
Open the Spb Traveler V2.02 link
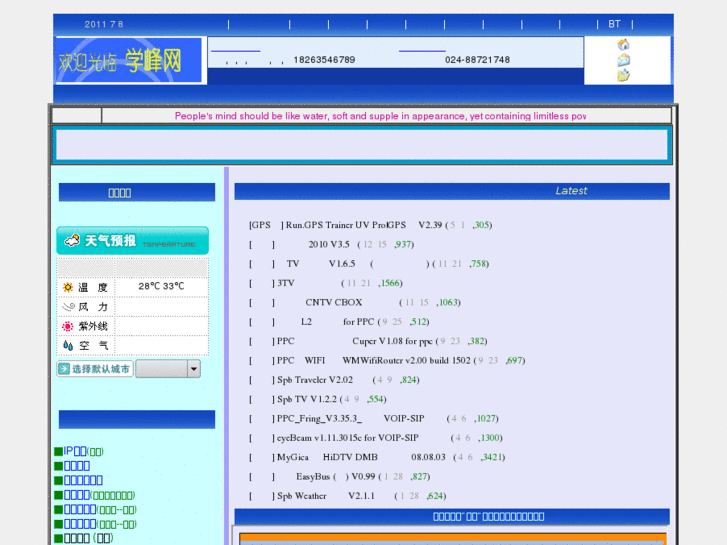314,380
